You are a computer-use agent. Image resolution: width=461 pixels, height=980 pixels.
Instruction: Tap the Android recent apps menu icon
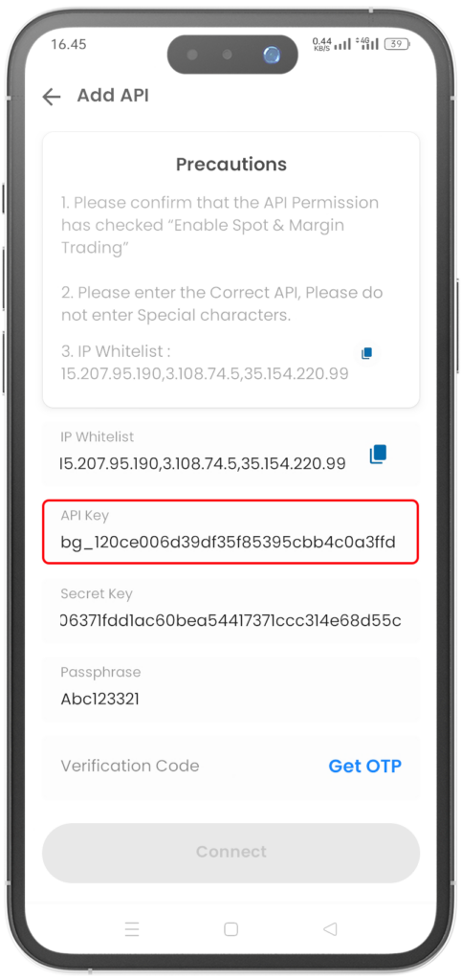[x=132, y=929]
